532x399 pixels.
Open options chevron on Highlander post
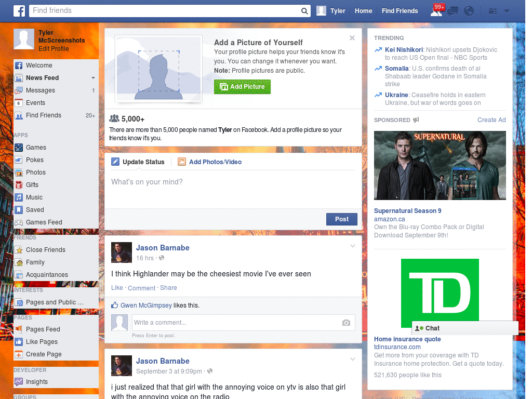point(353,246)
